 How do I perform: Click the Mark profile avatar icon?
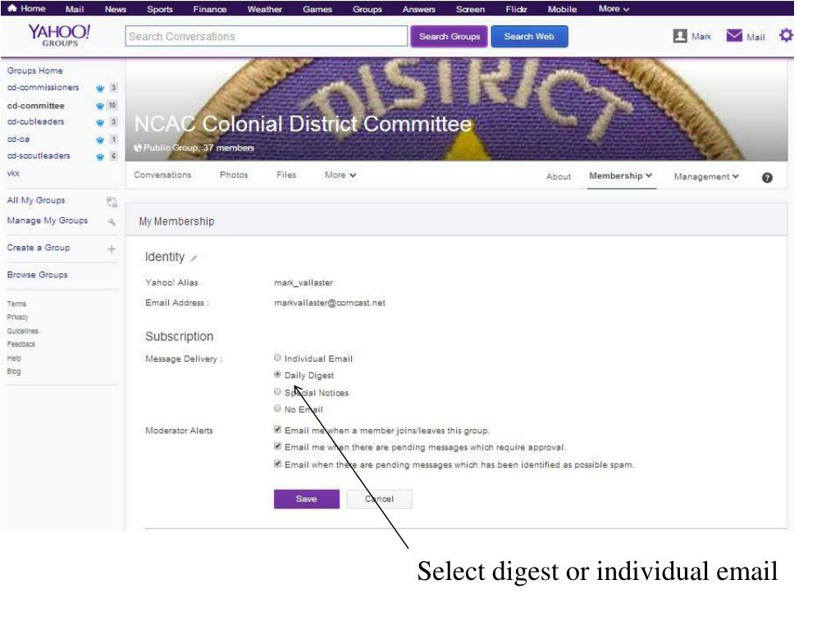tap(680, 36)
